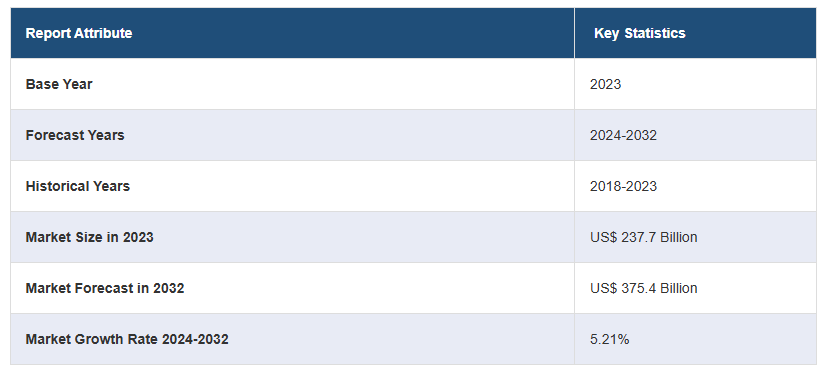Select the Market Growth Rate 2024-2032 label
This screenshot has height=375, width=828.
pos(127,339)
